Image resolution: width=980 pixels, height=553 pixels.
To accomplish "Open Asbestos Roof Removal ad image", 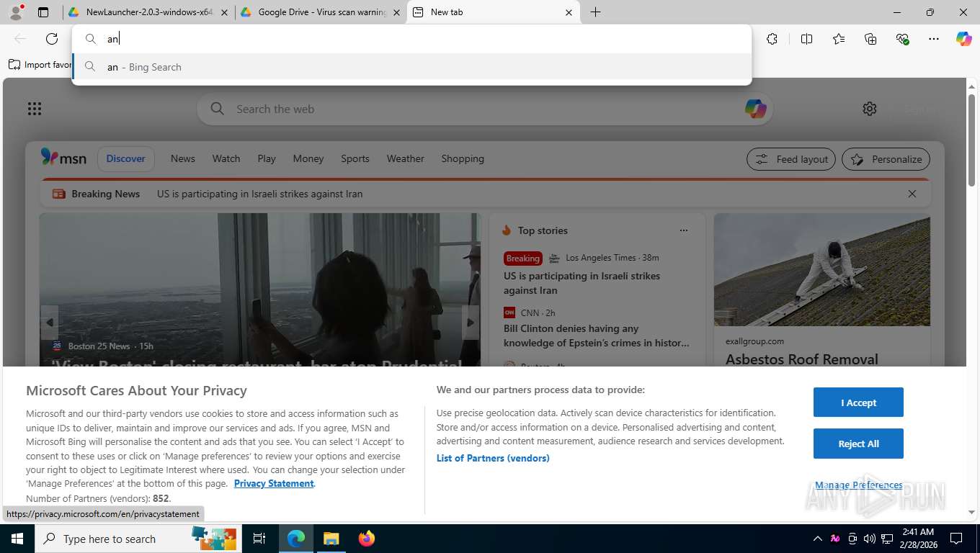I will (x=821, y=270).
